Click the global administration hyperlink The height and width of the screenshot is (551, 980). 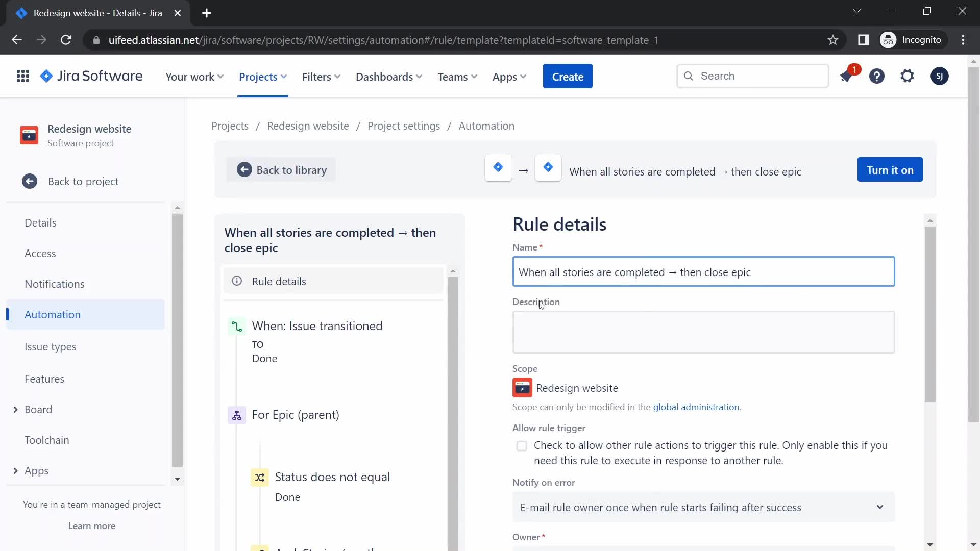(696, 406)
